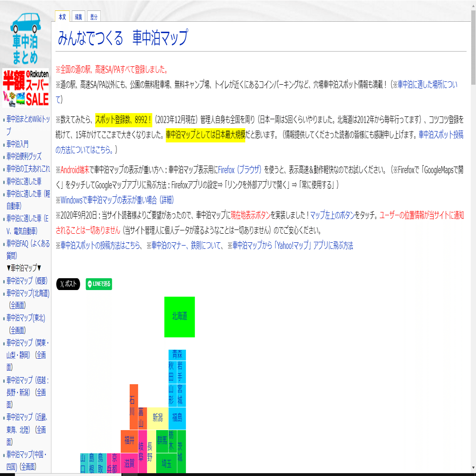
Task: Switch to the 本文 tab
Action: (x=62, y=17)
